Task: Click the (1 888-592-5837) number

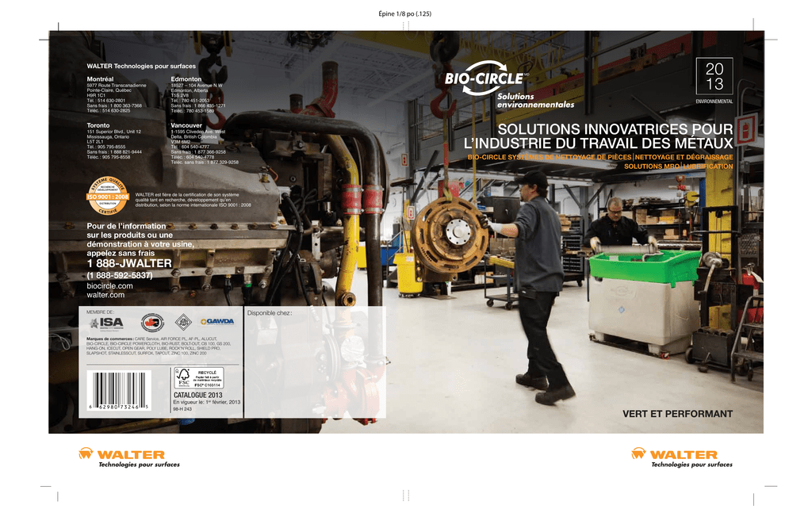Action: pyautogui.click(x=120, y=275)
